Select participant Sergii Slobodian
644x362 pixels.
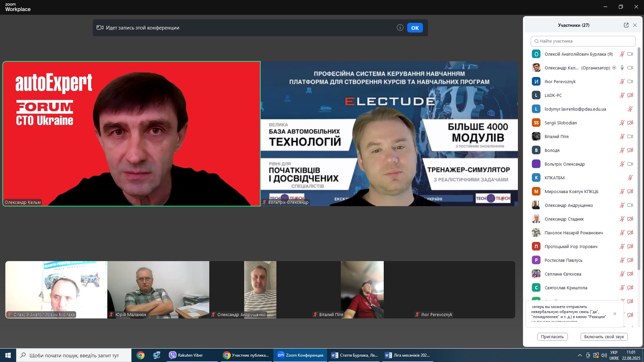tap(583, 123)
